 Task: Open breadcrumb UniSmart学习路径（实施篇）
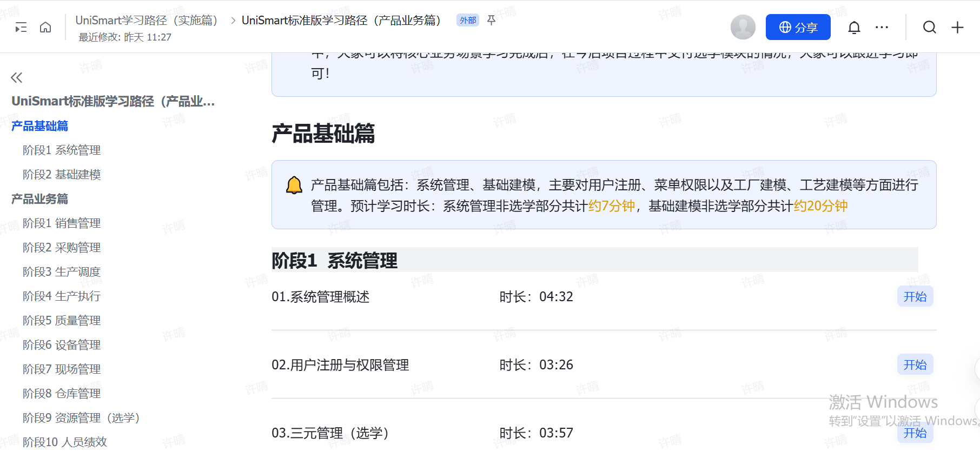pyautogui.click(x=146, y=21)
